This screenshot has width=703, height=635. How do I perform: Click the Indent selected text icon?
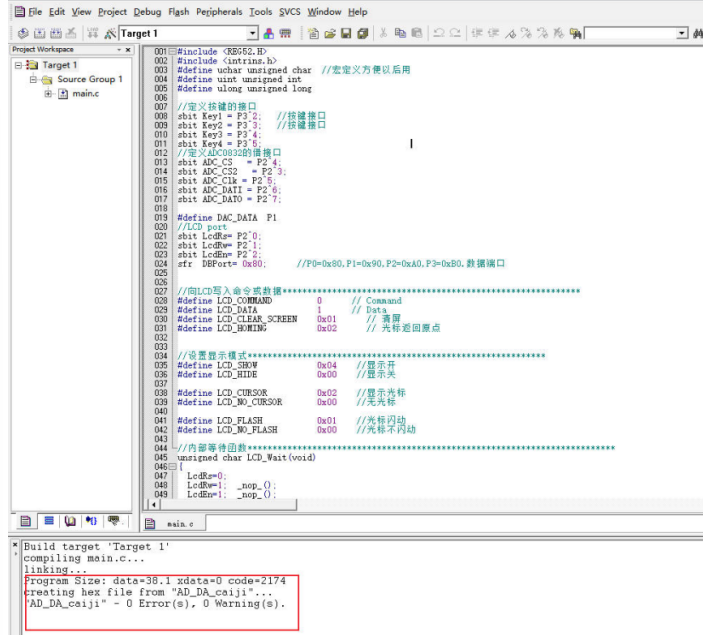coord(477,33)
